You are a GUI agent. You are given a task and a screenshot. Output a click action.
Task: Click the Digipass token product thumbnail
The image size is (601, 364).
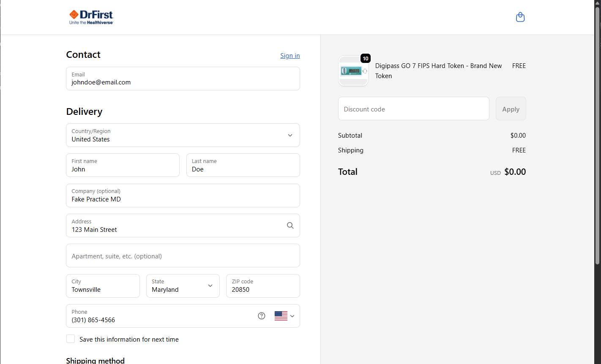pos(353,71)
